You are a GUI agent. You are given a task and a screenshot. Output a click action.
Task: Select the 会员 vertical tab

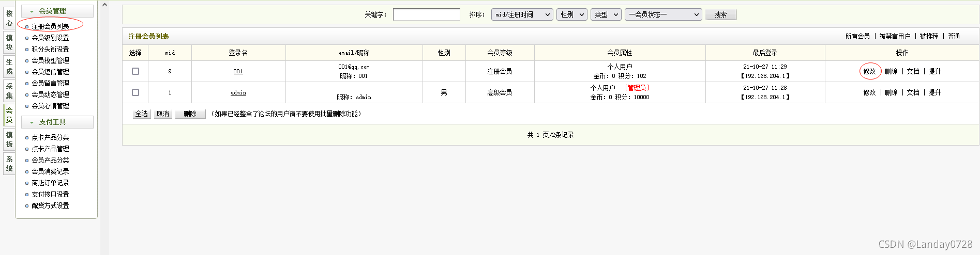click(9, 115)
